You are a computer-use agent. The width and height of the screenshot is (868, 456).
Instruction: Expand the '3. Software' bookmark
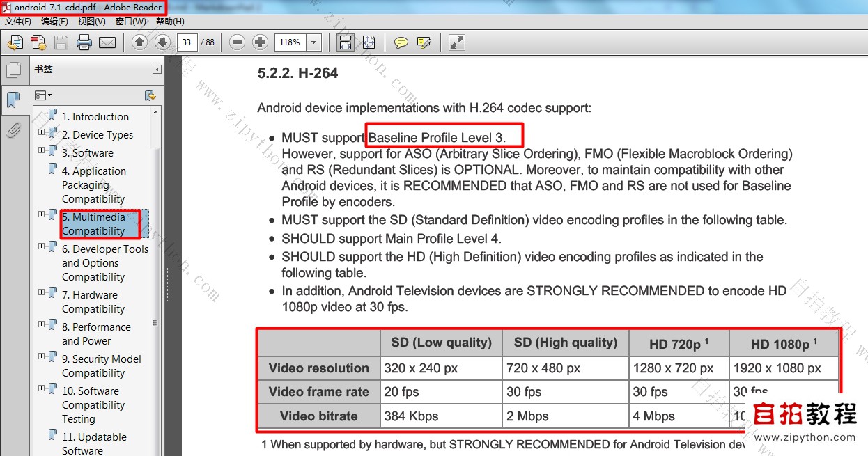tap(42, 150)
